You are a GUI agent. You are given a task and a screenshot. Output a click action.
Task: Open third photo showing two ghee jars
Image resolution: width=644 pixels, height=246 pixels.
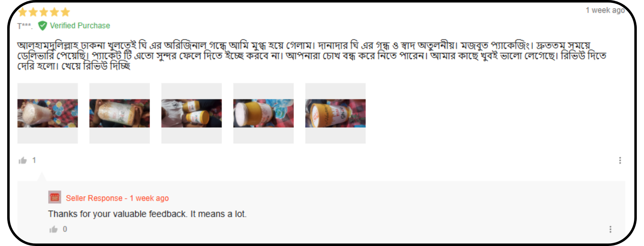point(192,113)
